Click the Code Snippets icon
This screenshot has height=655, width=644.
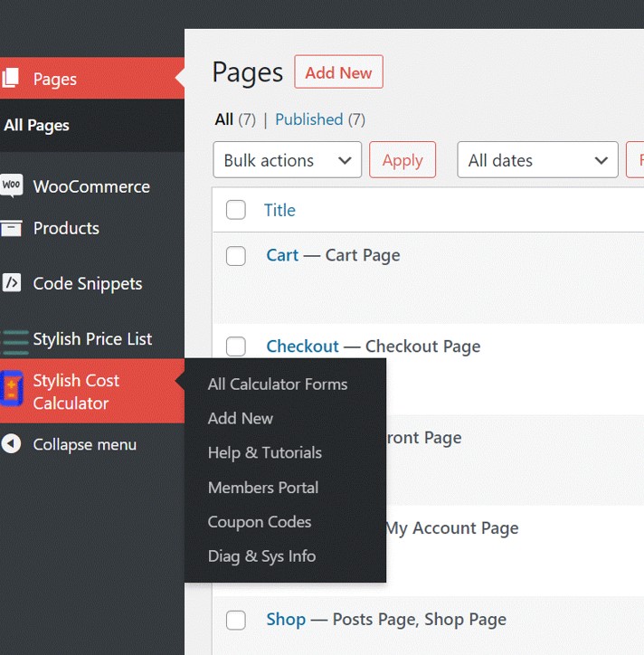click(x=11, y=283)
